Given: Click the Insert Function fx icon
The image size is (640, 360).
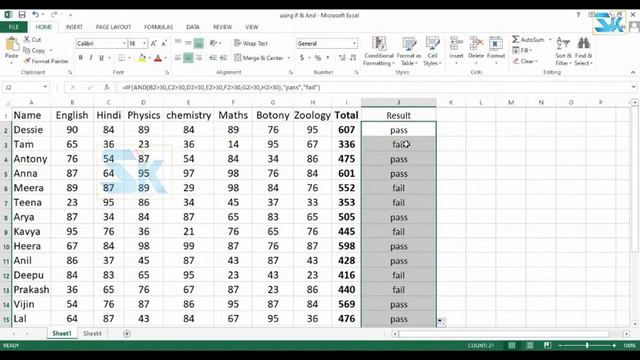Looking at the screenshot, I should (107, 87).
